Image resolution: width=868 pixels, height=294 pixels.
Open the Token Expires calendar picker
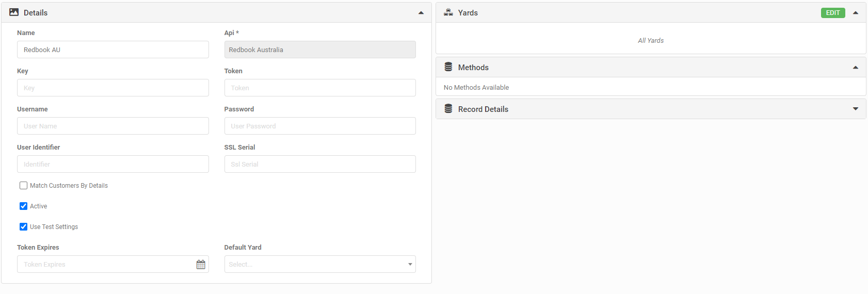pyautogui.click(x=201, y=265)
